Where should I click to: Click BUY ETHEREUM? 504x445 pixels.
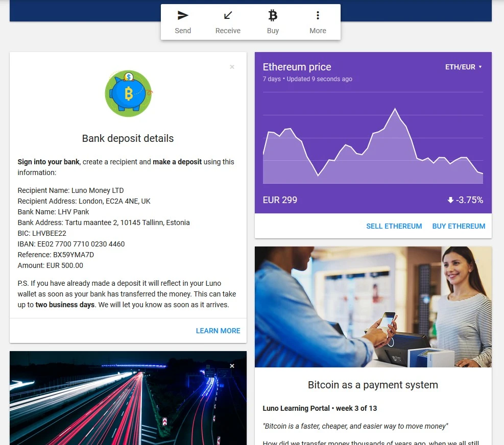459,226
